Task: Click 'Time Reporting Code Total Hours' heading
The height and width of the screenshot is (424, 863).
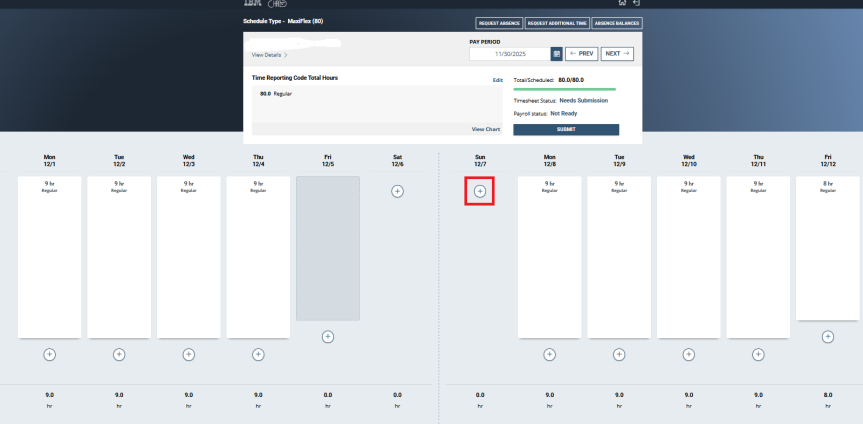Action: 294,78
